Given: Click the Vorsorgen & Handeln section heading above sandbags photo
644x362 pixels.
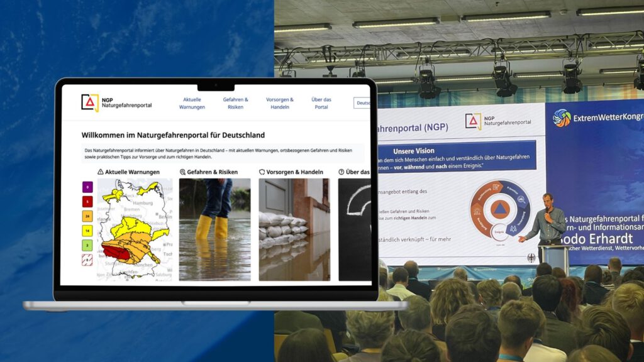Looking at the screenshot, I should click(x=295, y=172).
